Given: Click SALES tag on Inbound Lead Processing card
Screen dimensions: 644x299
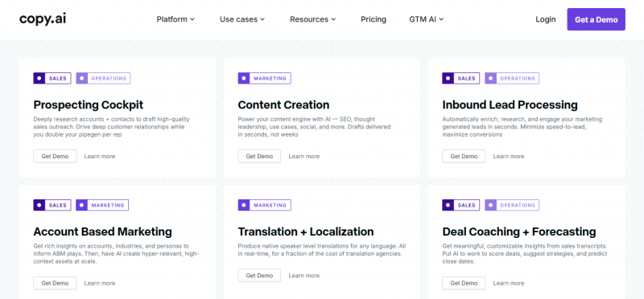Looking at the screenshot, I should [x=460, y=78].
